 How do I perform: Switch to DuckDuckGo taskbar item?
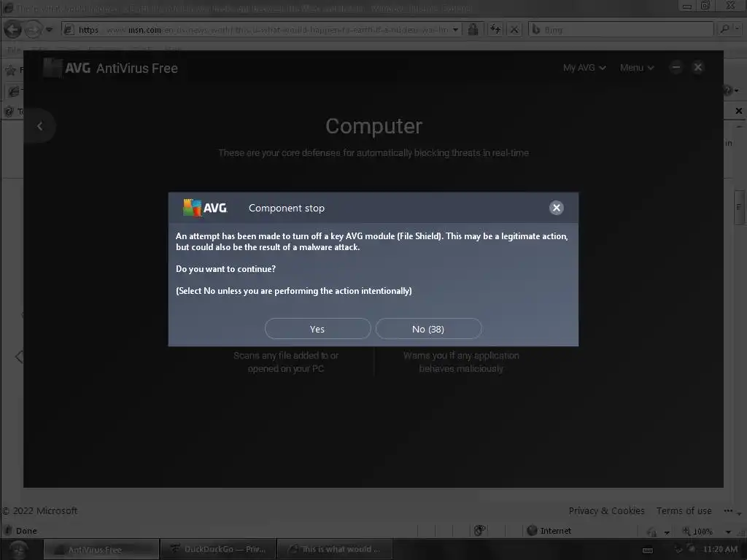click(x=218, y=549)
